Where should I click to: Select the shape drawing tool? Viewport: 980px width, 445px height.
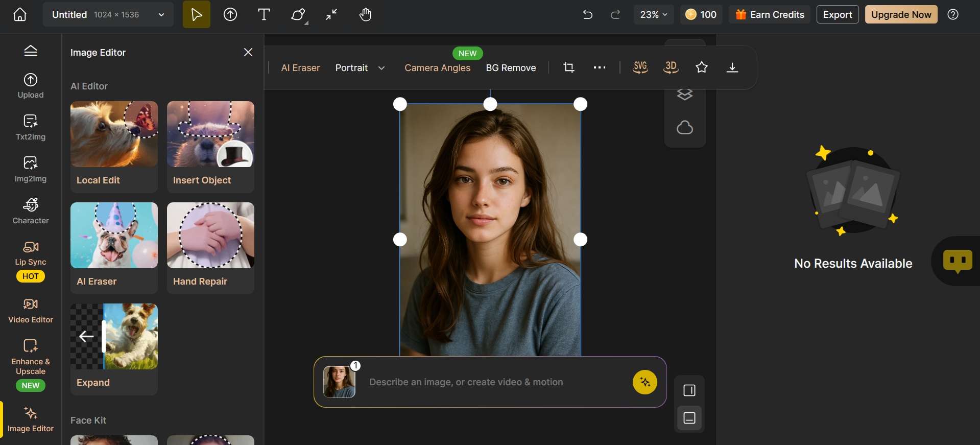(299, 14)
